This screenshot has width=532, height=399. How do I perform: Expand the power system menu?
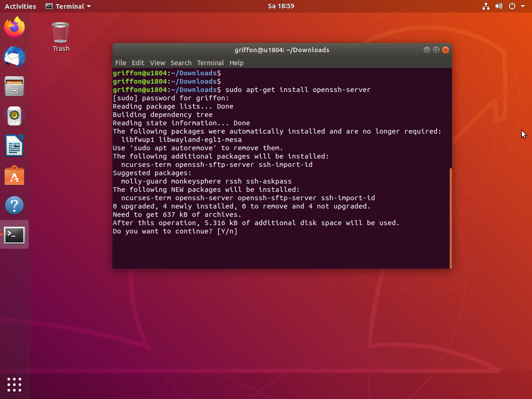tap(515, 6)
